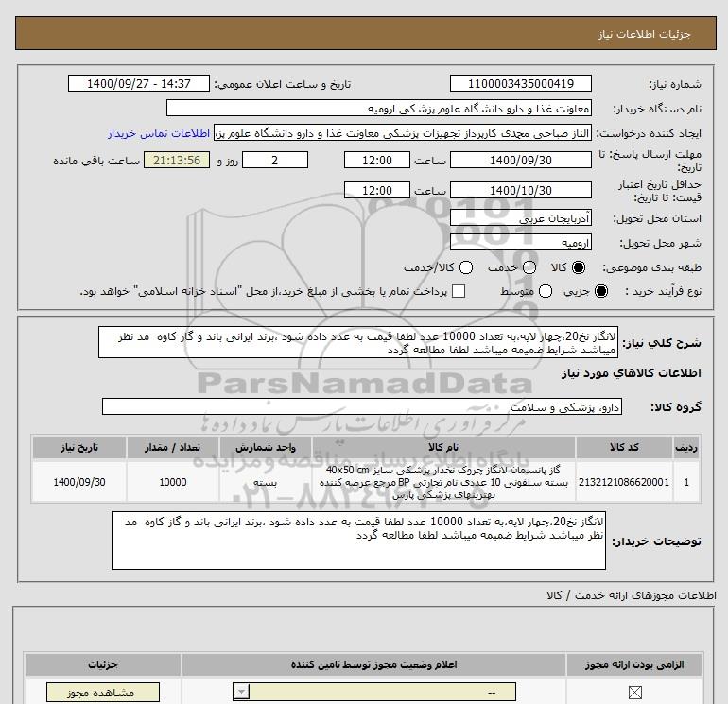The width and height of the screenshot is (728, 704).
Task: Choose the کالا/خدمت radio option
Action: click(x=459, y=267)
